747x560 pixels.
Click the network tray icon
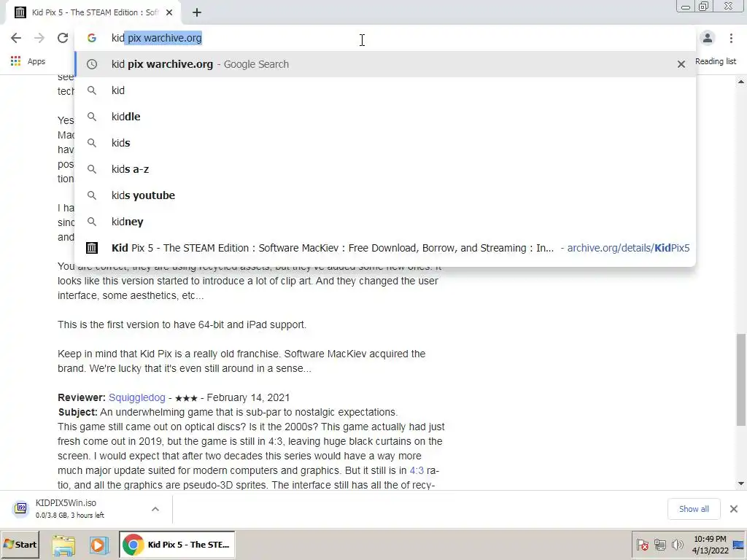point(659,545)
